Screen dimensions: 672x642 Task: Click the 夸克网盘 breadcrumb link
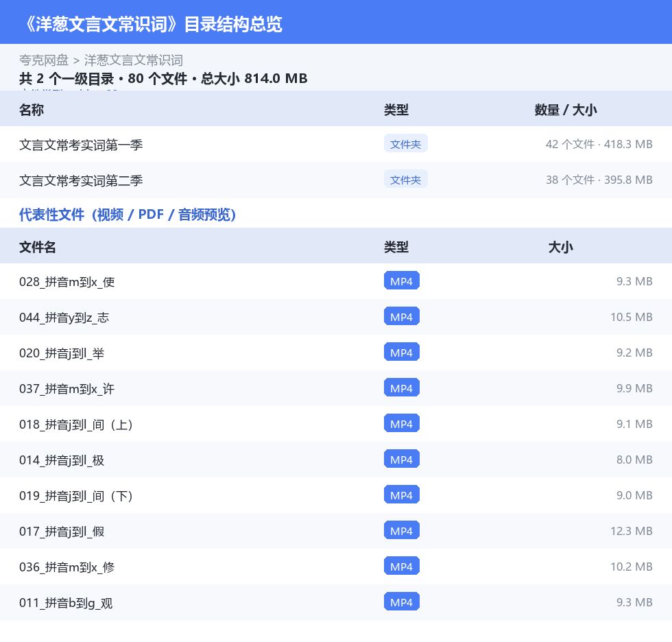(x=44, y=60)
